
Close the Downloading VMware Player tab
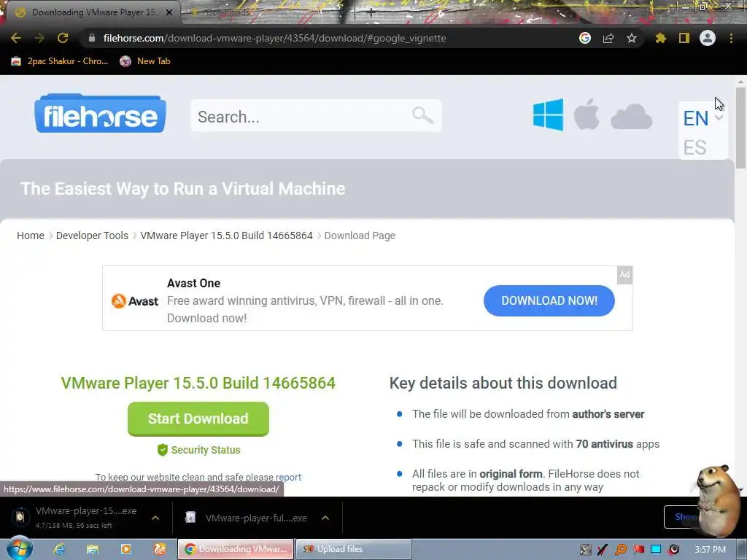click(169, 12)
